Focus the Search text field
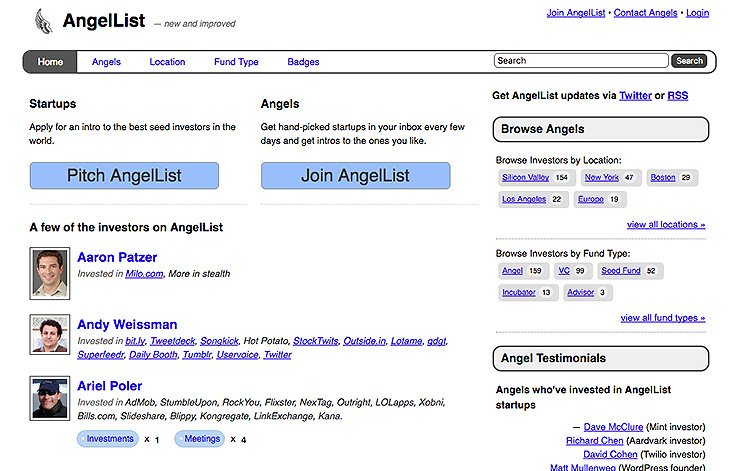This screenshot has width=750, height=471. (581, 61)
